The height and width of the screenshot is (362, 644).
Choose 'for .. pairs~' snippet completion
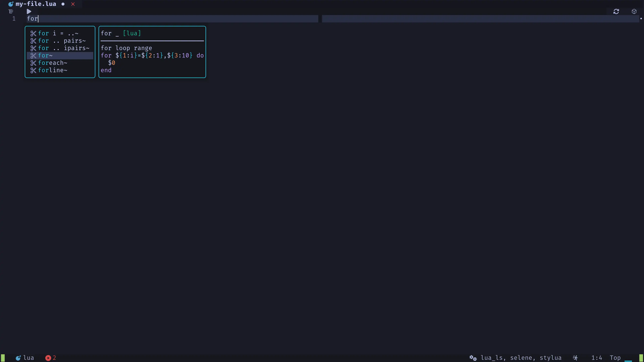(60, 41)
